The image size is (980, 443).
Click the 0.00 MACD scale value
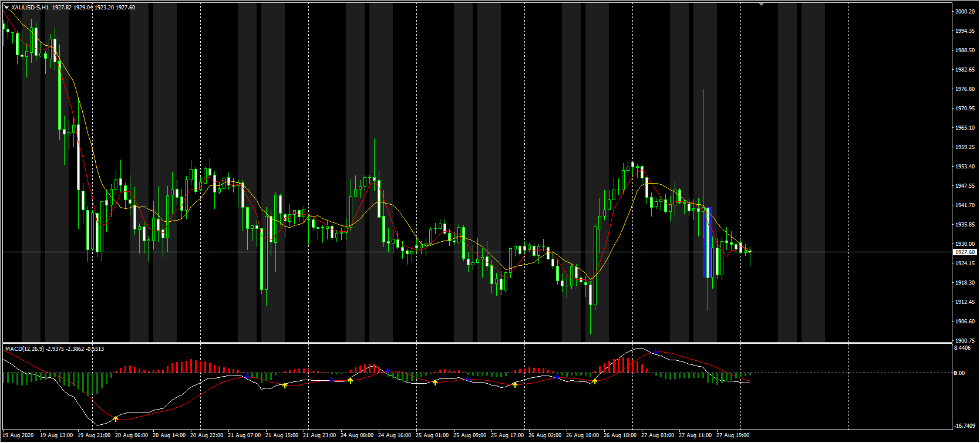coord(959,373)
